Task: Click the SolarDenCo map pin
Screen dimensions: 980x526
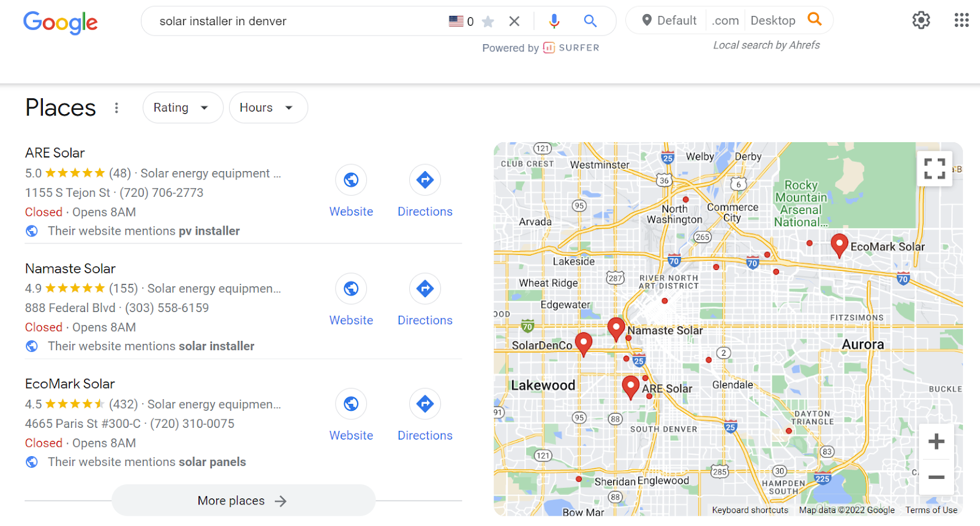Action: click(x=584, y=344)
